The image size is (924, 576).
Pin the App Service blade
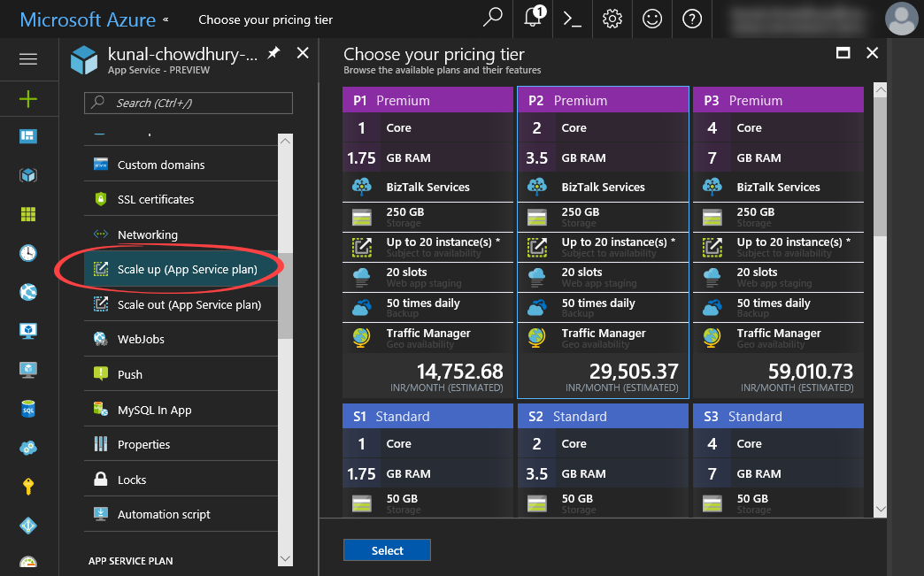pos(273,53)
